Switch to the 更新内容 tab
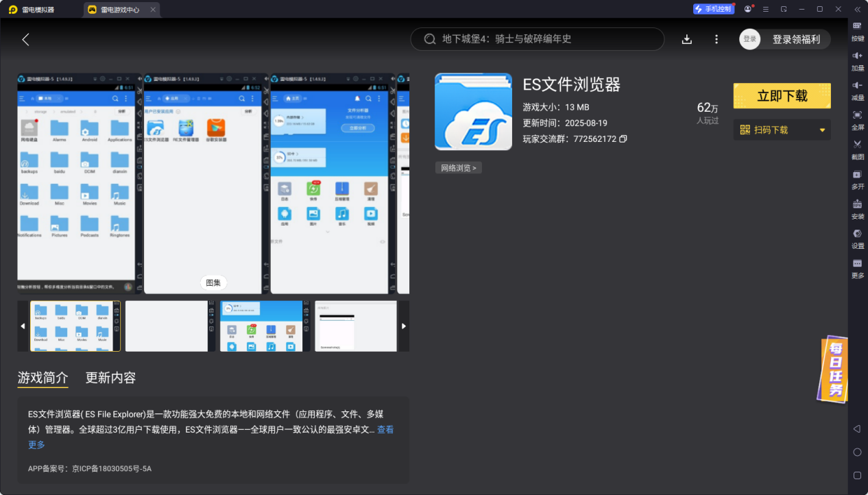Viewport: 868px width, 495px height. tap(110, 378)
